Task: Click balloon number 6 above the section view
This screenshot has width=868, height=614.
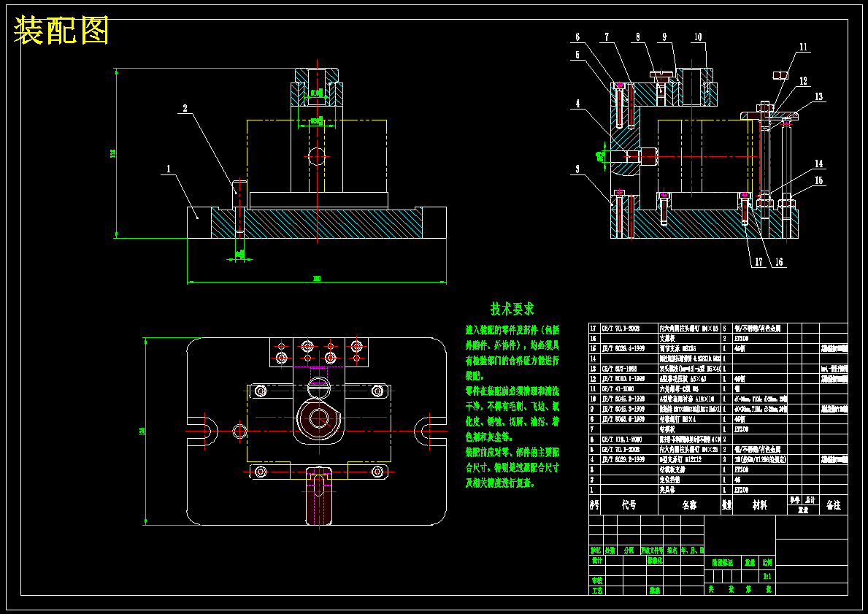Action: [577, 37]
